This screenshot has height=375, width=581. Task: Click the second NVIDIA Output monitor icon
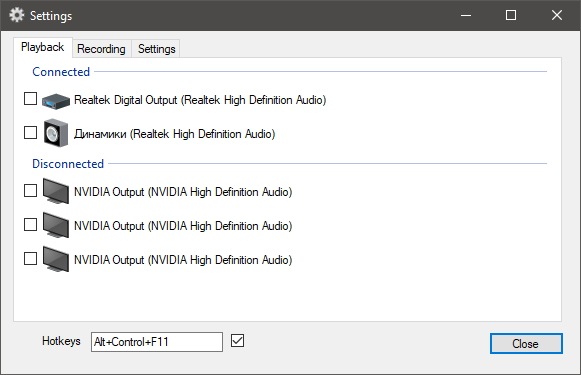click(x=56, y=225)
